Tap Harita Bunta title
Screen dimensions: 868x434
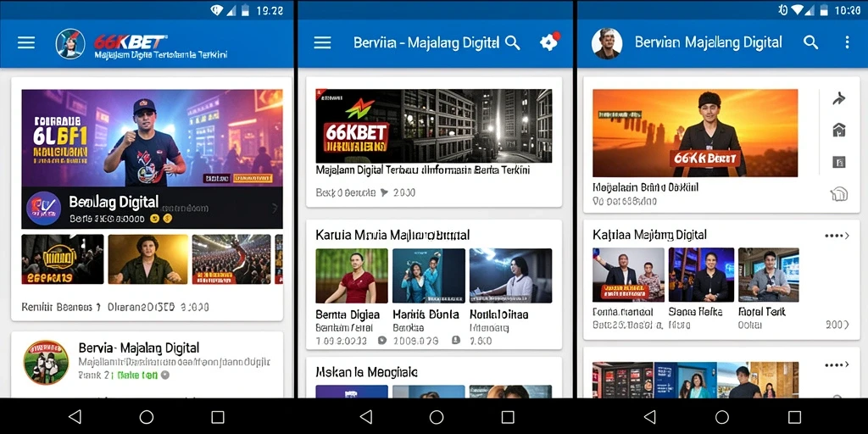(426, 314)
